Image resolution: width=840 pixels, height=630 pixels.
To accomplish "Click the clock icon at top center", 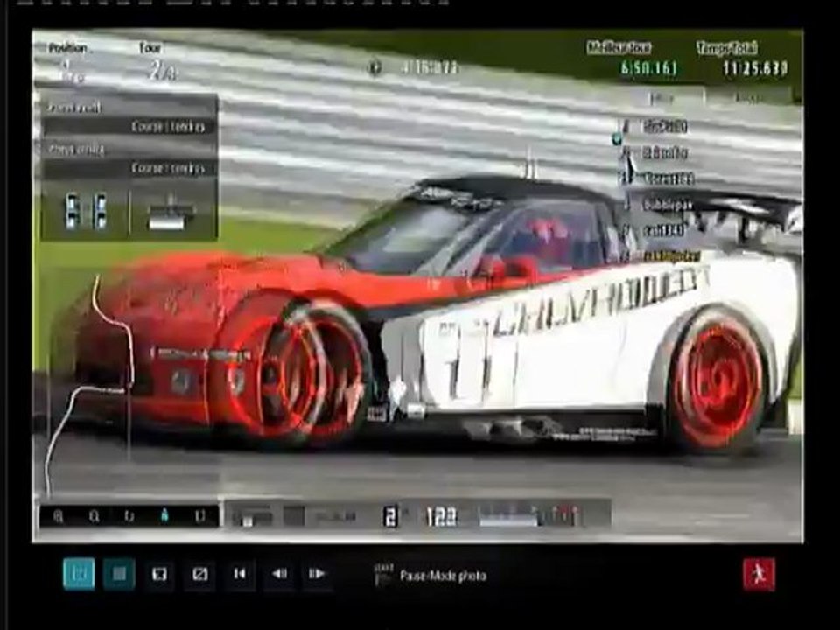I will click(375, 68).
